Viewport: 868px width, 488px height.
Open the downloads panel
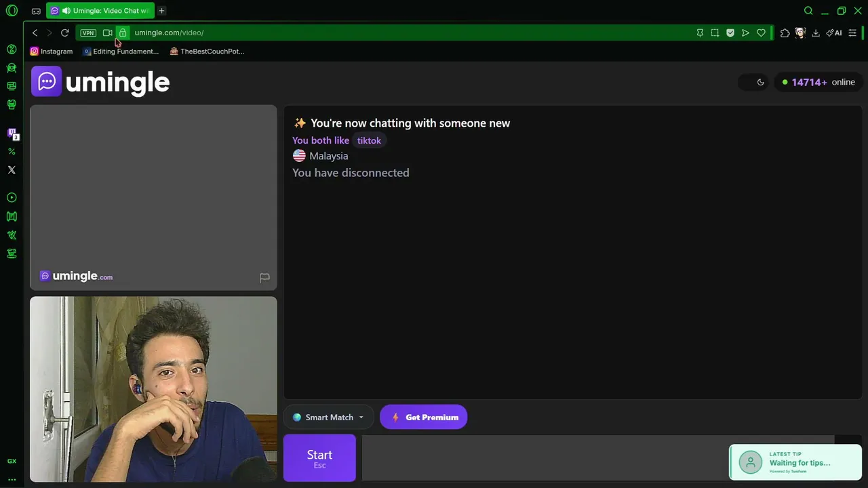coord(816,33)
